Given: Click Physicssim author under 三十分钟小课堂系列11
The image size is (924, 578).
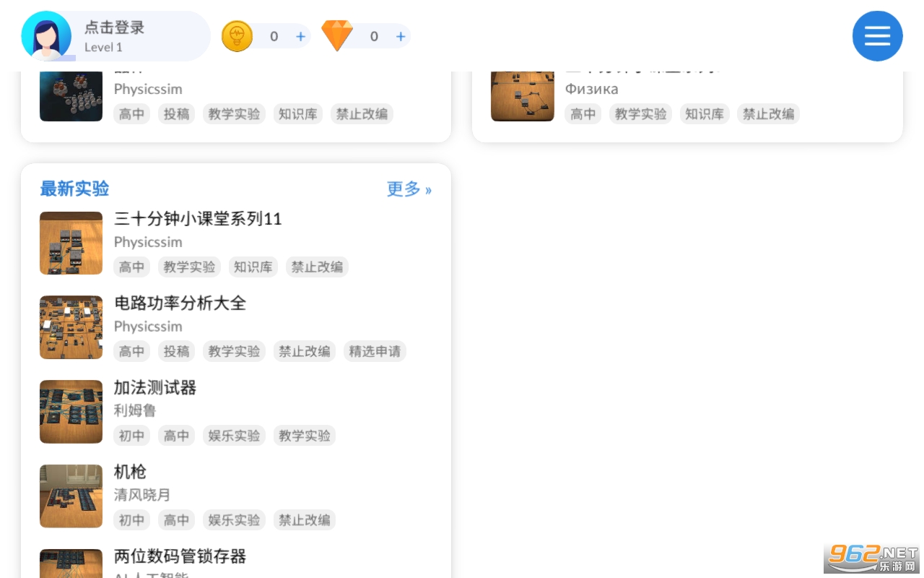Looking at the screenshot, I should coord(148,242).
